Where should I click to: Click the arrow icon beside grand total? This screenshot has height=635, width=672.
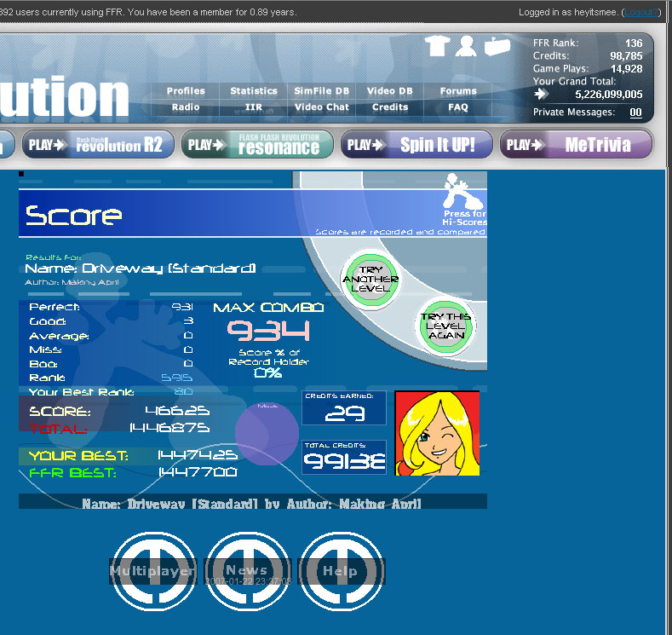click(x=542, y=94)
